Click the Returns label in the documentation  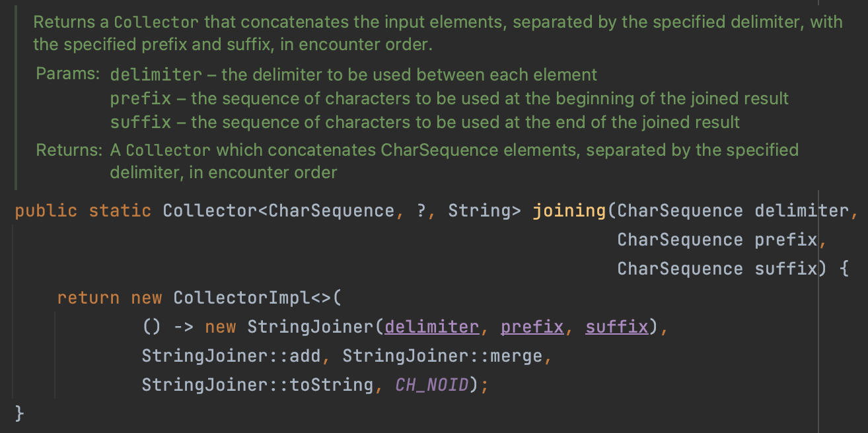coord(69,150)
